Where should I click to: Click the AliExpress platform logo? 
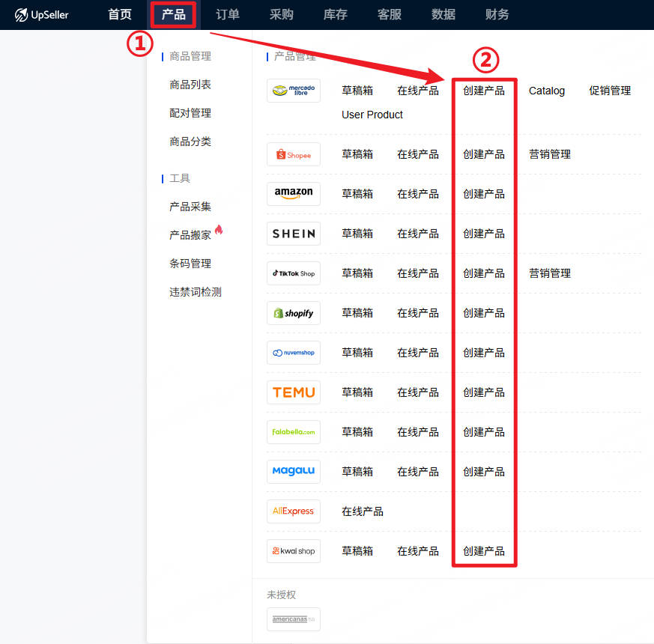click(x=293, y=511)
